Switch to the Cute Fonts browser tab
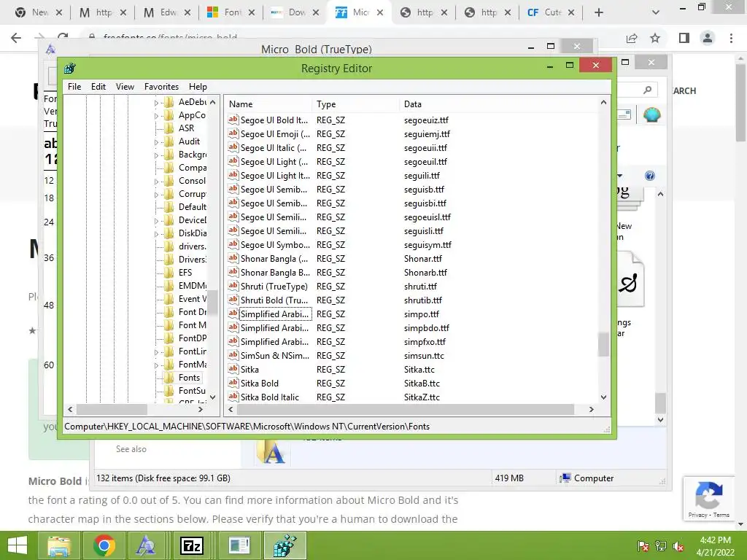747x560 pixels. [x=551, y=12]
